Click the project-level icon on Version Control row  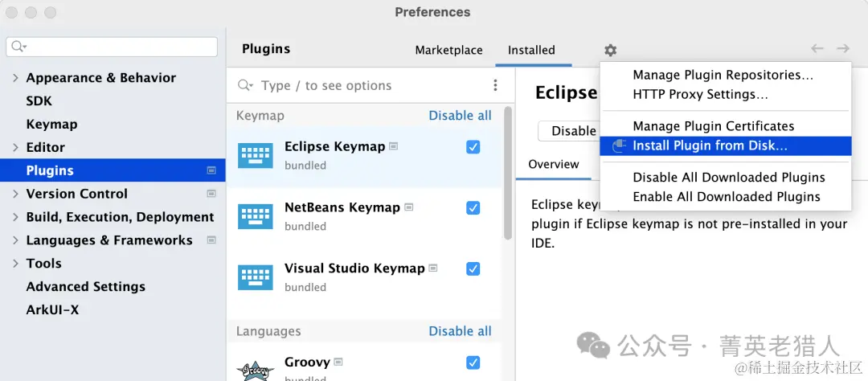coord(211,194)
